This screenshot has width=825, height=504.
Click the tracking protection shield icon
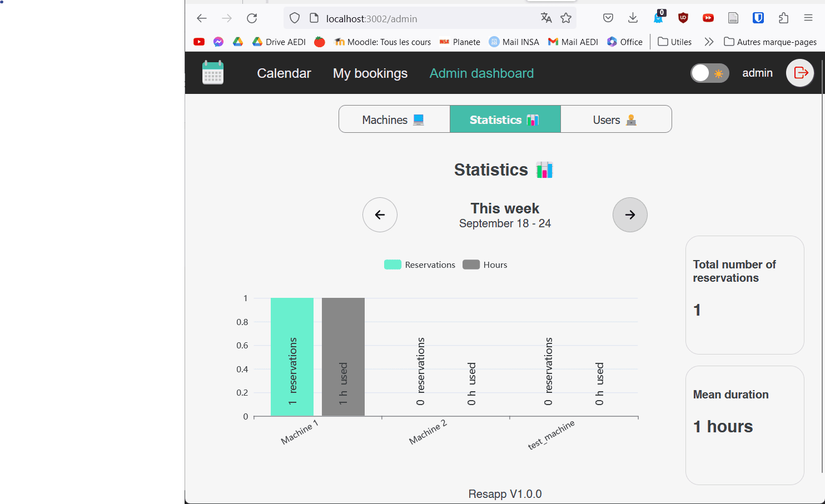pyautogui.click(x=295, y=18)
